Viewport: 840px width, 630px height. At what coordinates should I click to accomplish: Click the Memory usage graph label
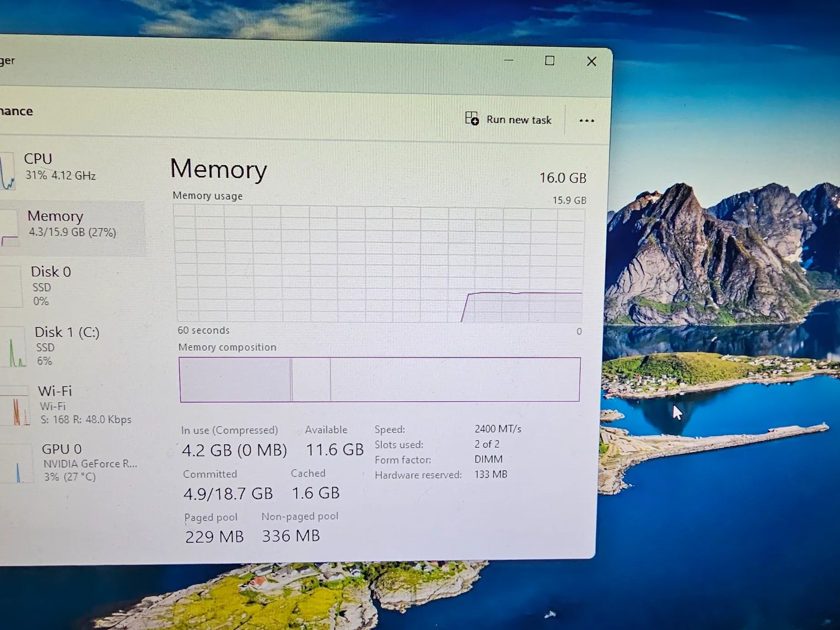coord(208,196)
